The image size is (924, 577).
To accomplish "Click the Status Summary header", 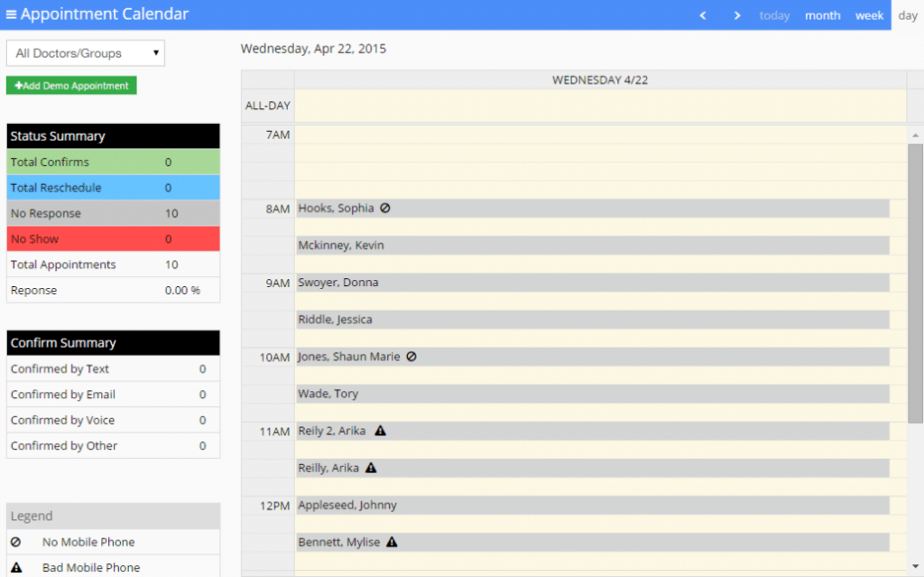I will click(x=113, y=135).
